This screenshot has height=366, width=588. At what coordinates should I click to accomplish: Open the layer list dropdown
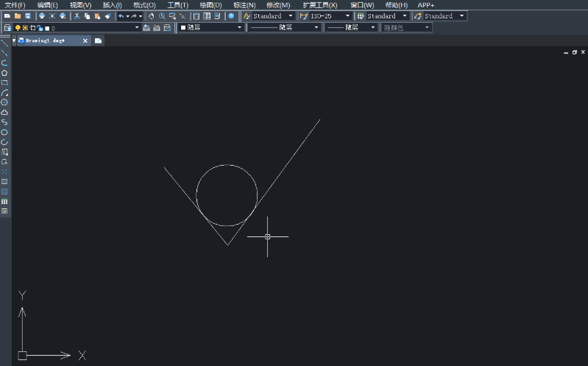pyautogui.click(x=137, y=28)
